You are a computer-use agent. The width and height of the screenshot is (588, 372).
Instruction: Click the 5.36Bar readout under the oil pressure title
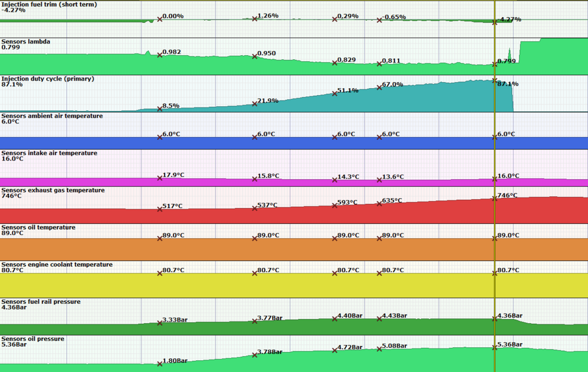14,344
